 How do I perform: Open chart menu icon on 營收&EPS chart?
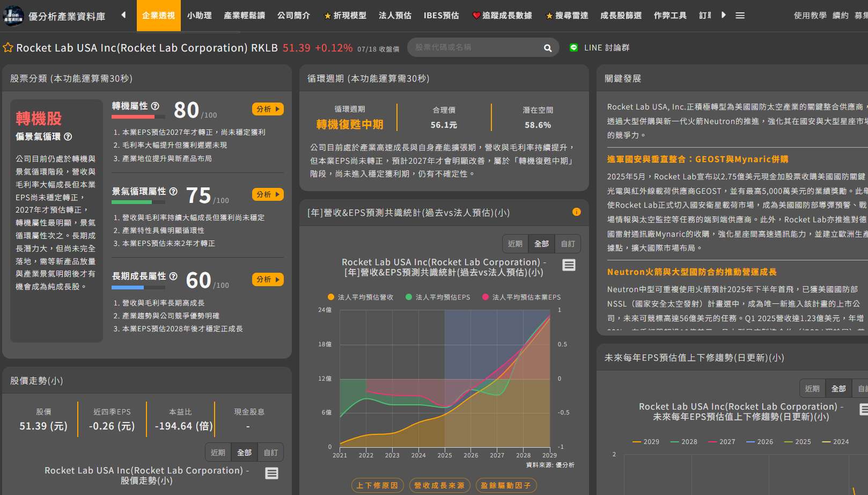(569, 265)
